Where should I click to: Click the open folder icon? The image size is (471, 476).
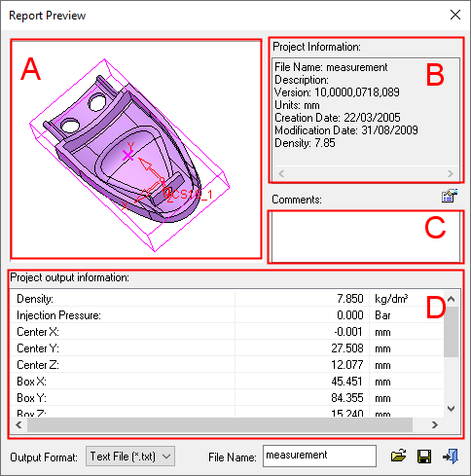pyautogui.click(x=398, y=456)
